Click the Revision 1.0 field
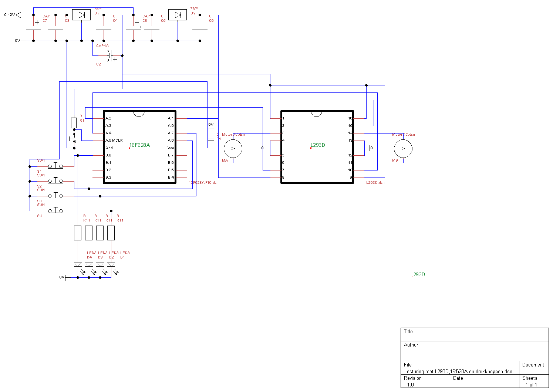This screenshot has width=553, height=392. coord(425,382)
